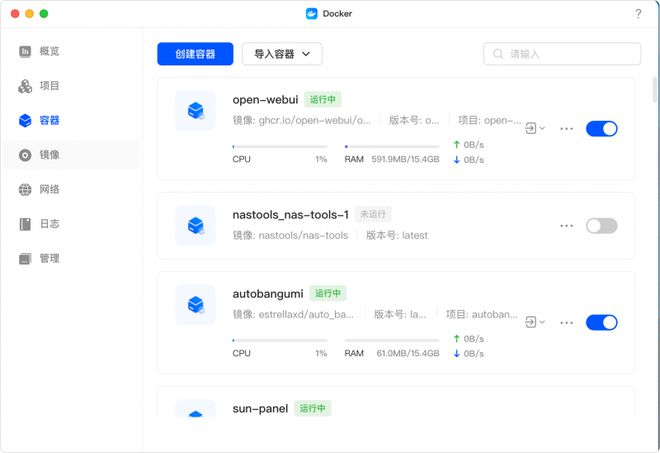Click the green macOS zoom button
Viewport: 660px width, 453px height.
tap(44, 14)
